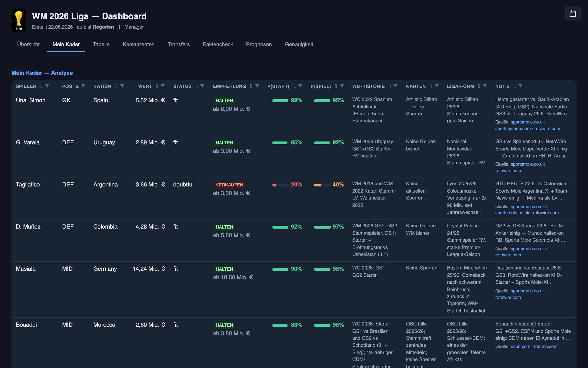The width and height of the screenshot is (588, 368).
Task: Open filter for LIGA-FORM column
Action: pyautogui.click(x=485, y=86)
